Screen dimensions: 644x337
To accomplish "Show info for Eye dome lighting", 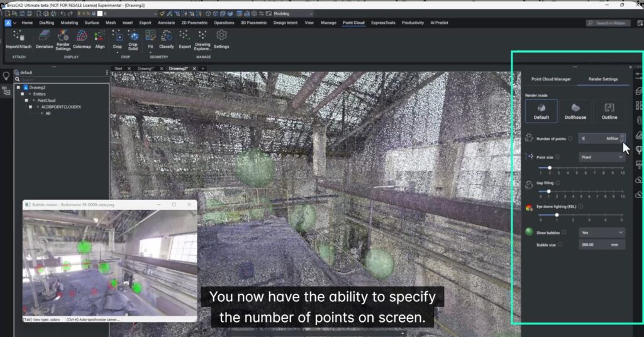I will point(580,206).
